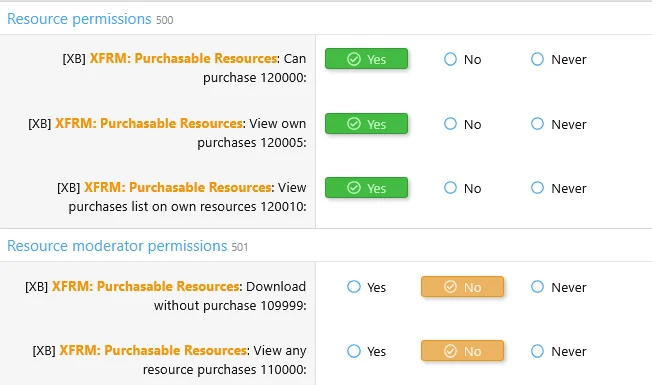Click the No option for Download without purchase
This screenshot has width=652, height=385.
pyautogui.click(x=462, y=287)
